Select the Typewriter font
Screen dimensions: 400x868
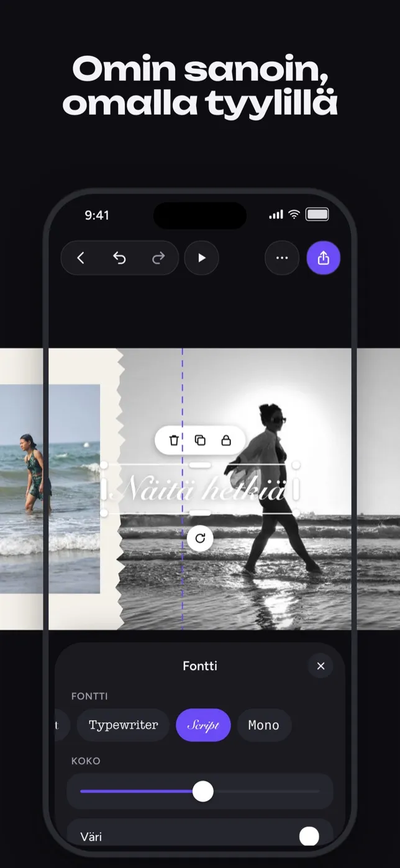pos(123,725)
